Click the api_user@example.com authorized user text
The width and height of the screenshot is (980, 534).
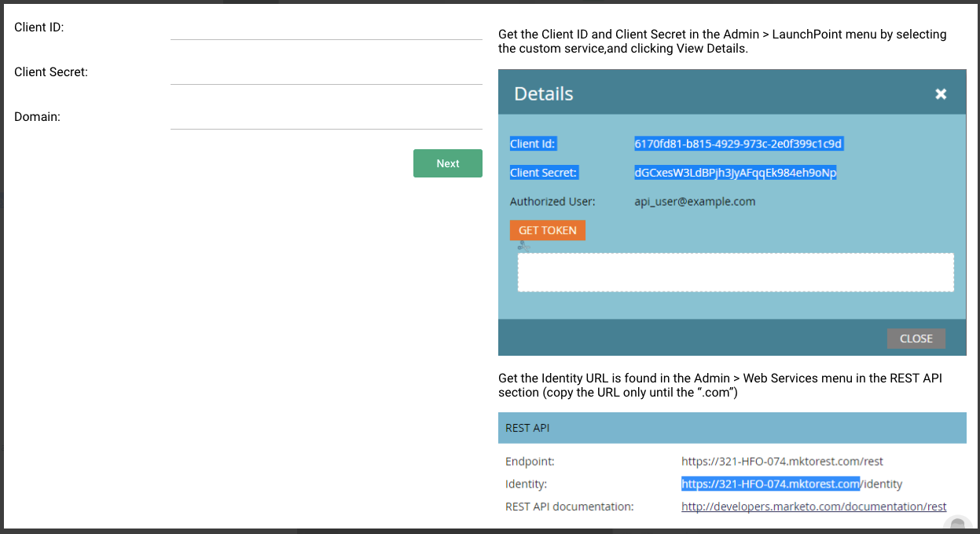pos(695,201)
